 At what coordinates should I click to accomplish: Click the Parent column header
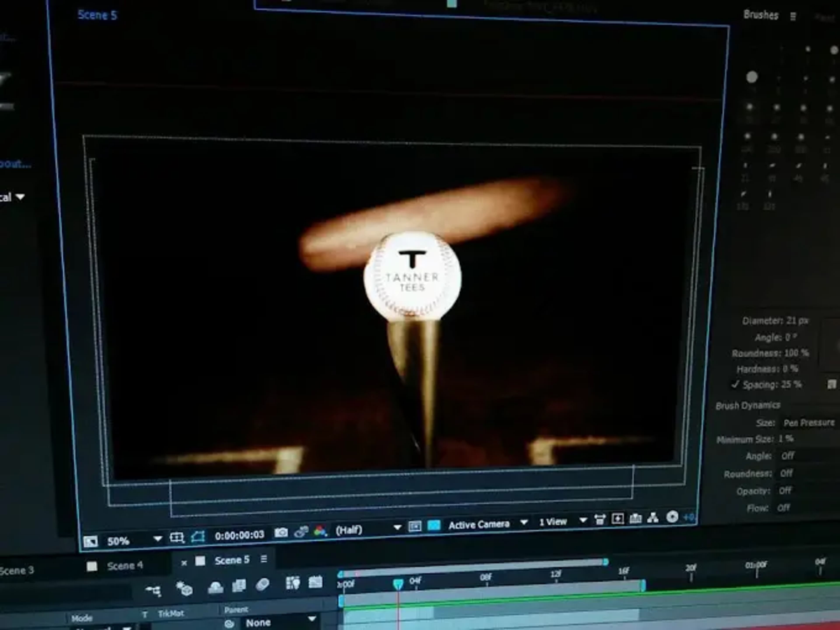pyautogui.click(x=236, y=609)
